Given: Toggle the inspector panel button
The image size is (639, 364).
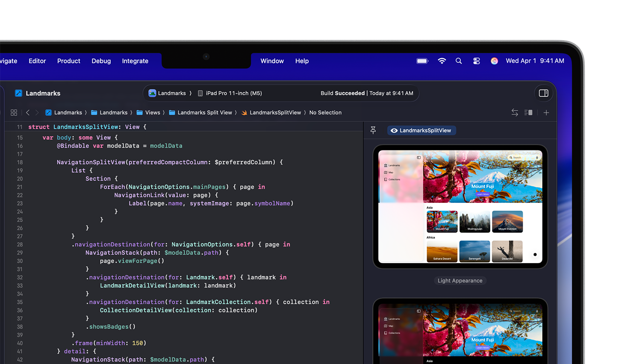Looking at the screenshot, I should [x=543, y=93].
